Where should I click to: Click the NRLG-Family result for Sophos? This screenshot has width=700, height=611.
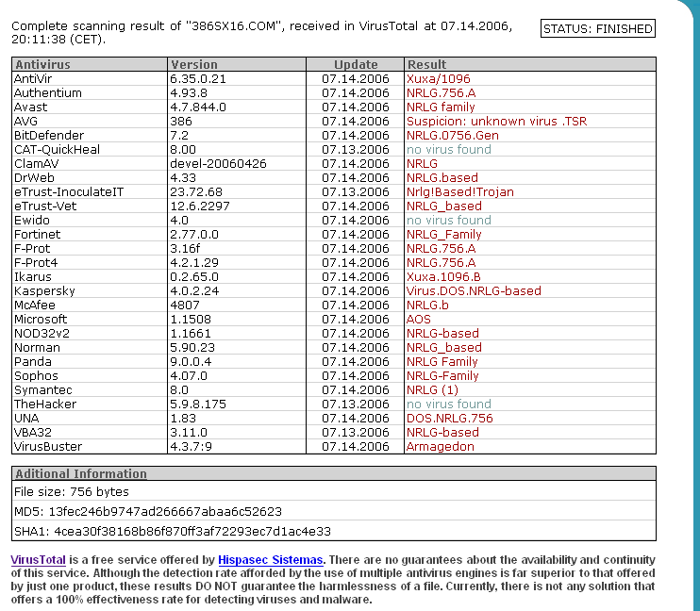(442, 376)
